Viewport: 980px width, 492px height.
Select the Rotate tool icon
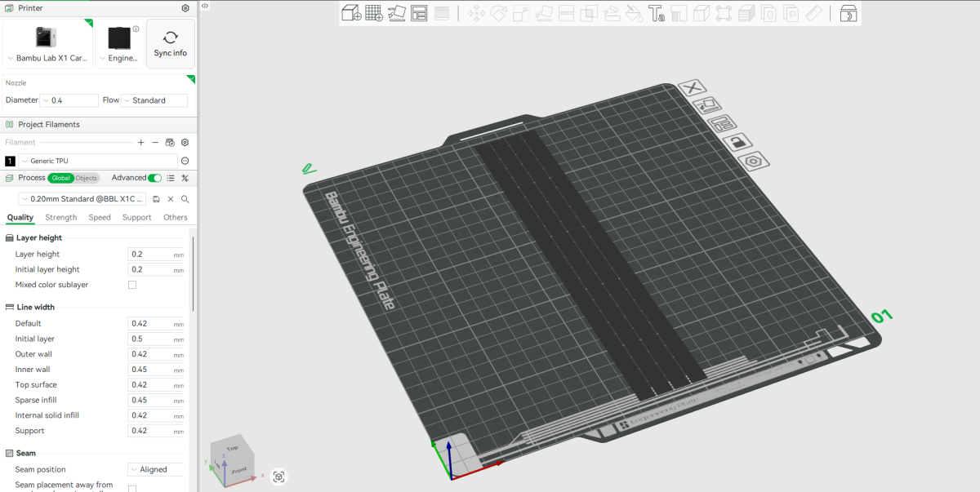pyautogui.click(x=499, y=13)
